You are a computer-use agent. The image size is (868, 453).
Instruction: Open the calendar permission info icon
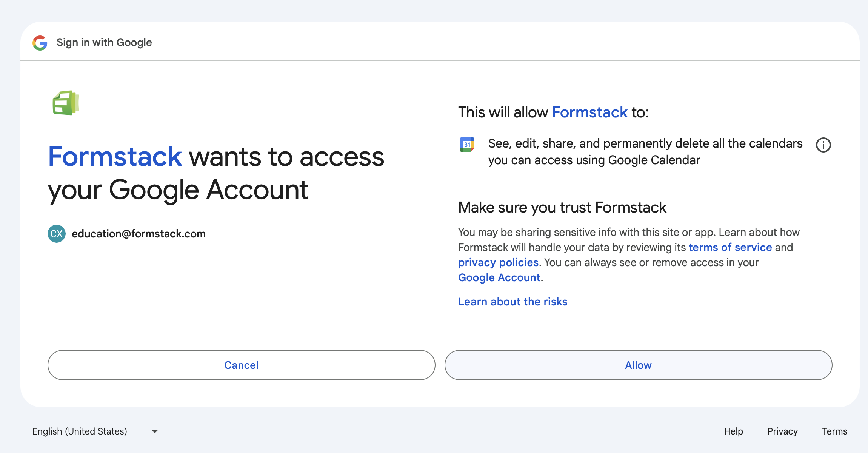(x=823, y=145)
